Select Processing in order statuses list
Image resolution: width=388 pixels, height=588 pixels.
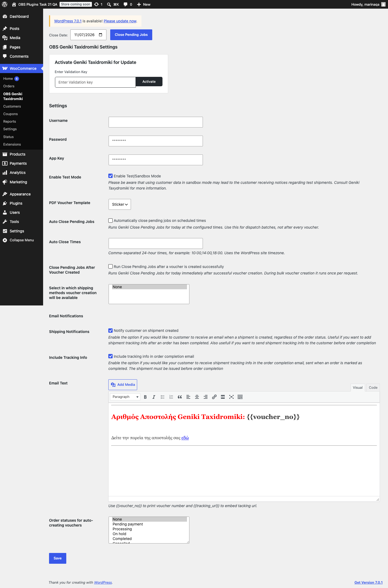[149, 529]
